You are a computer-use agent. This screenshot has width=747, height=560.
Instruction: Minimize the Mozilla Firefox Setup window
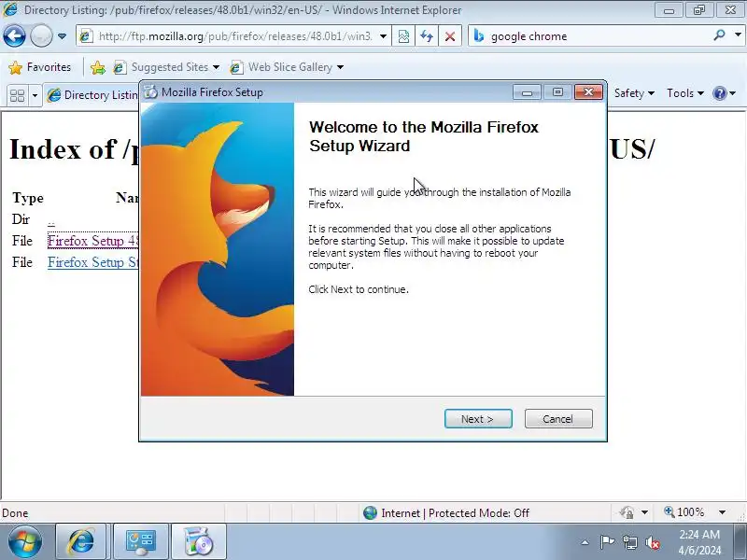pos(527,91)
